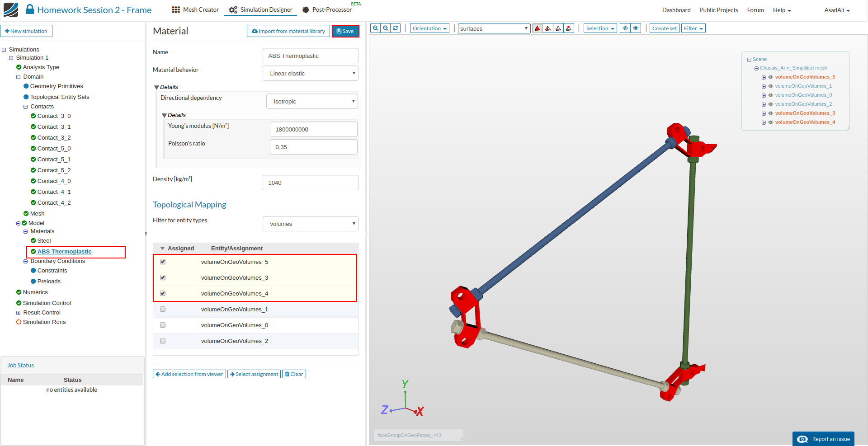
Task: Click the blue dot beside Topological Entity Sets
Action: click(x=26, y=97)
